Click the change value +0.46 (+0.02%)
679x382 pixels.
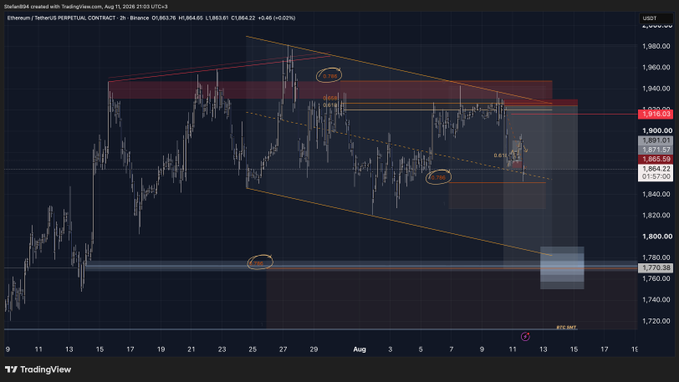276,18
